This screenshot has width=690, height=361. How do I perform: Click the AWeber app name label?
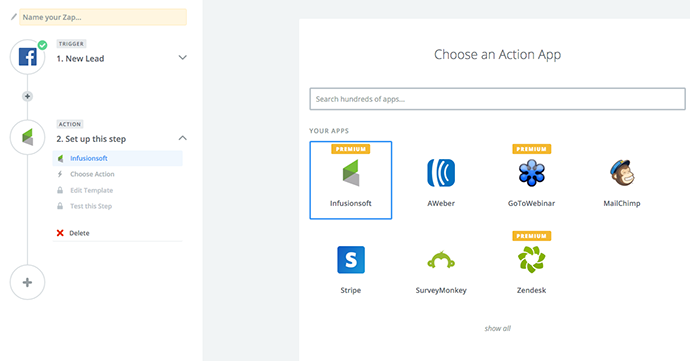point(441,203)
